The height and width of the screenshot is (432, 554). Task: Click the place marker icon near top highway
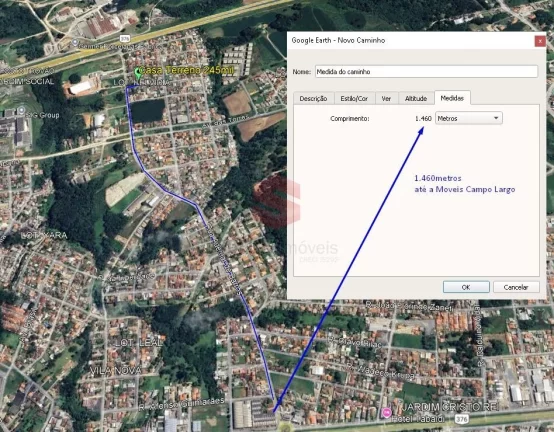coord(75,43)
